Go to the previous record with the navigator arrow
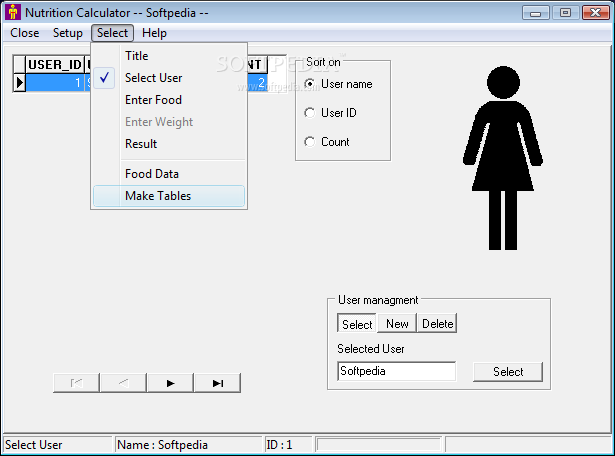This screenshot has height=456, width=615. (x=124, y=383)
